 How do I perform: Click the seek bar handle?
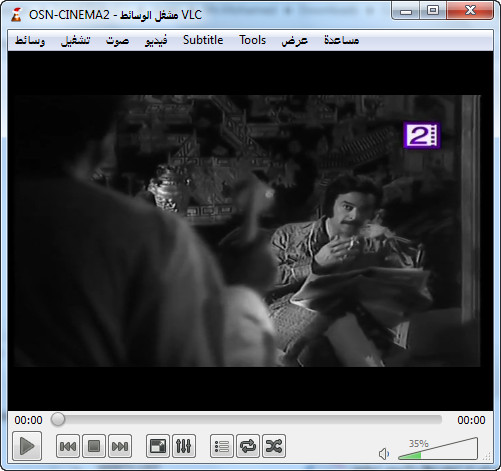click(58, 419)
